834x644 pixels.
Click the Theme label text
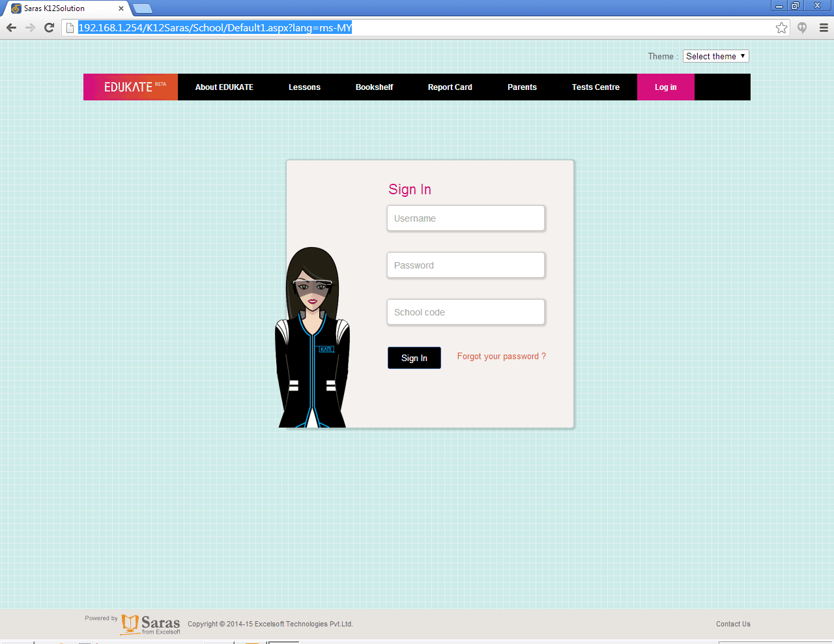click(663, 56)
